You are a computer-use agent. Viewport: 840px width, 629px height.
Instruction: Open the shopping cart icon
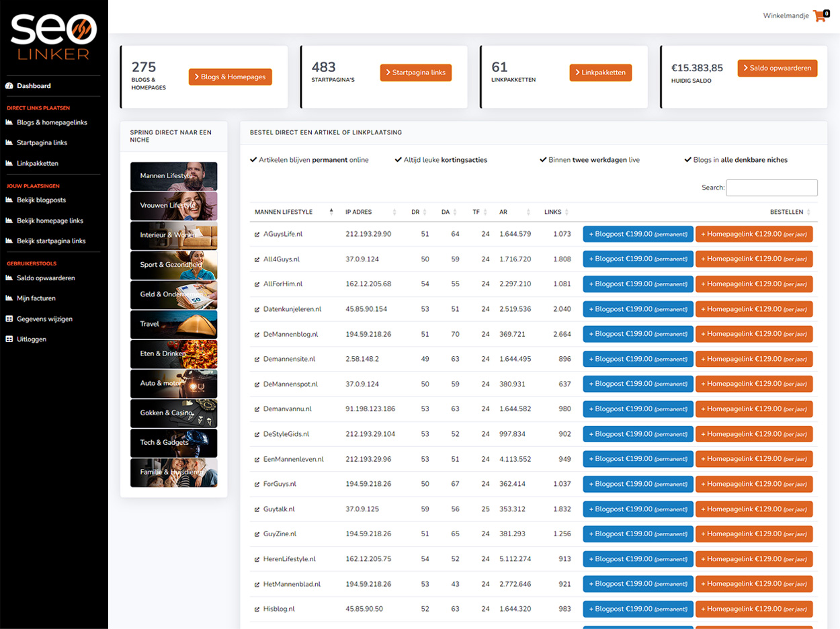click(818, 16)
